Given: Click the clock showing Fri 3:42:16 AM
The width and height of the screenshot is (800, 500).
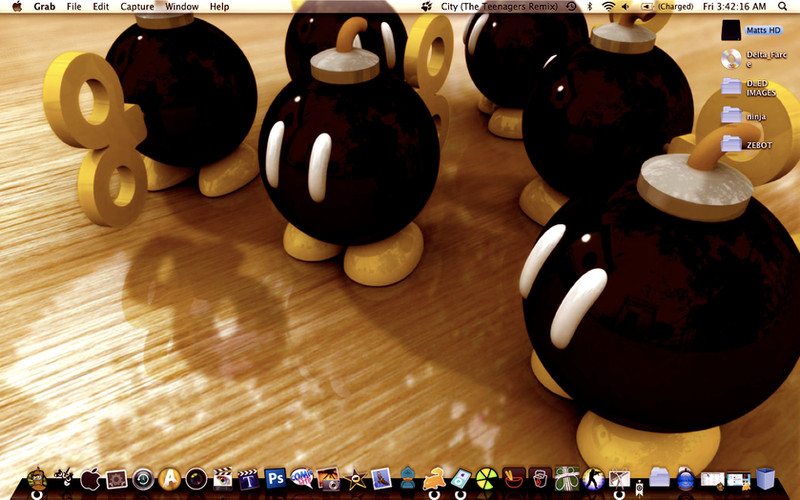Looking at the screenshot, I should pyautogui.click(x=735, y=7).
